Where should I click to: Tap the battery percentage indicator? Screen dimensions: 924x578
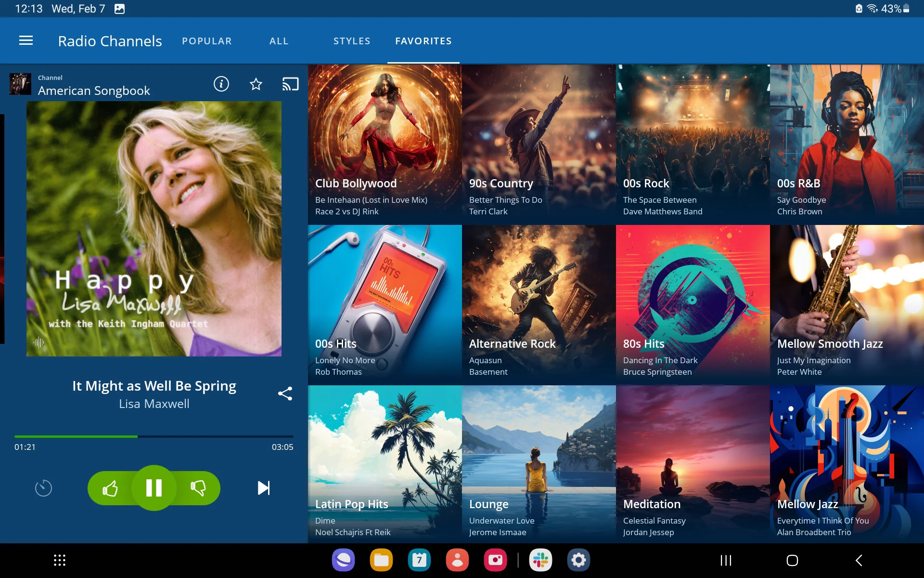point(895,9)
